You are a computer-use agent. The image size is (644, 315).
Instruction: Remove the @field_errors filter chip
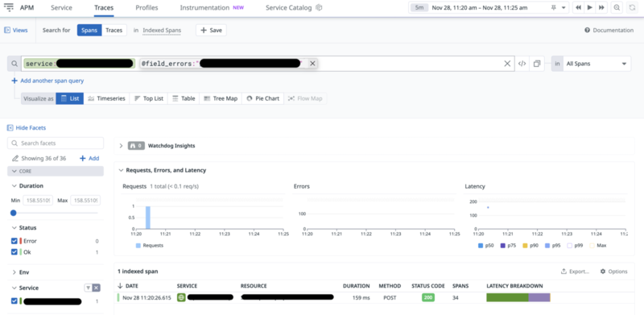312,64
